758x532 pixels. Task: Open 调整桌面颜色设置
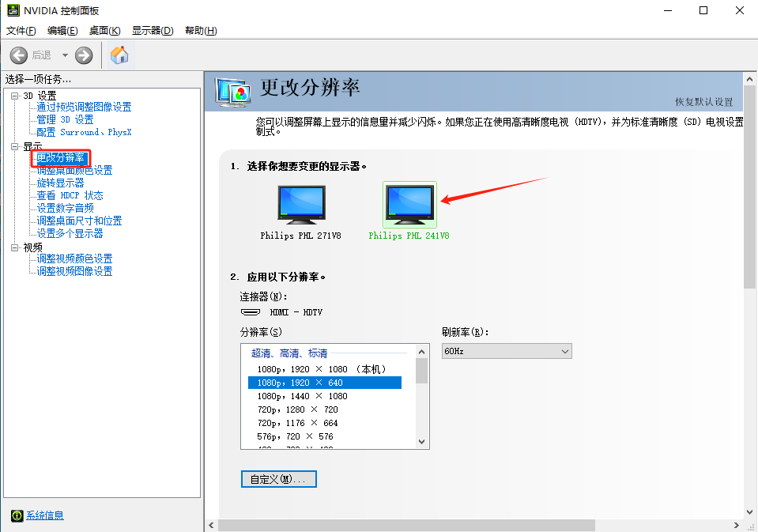coord(74,170)
